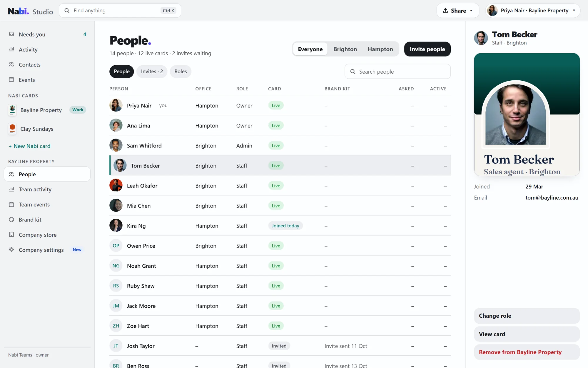This screenshot has width=588, height=368.
Task: Open the Events calendar icon
Action: pyautogui.click(x=11, y=79)
